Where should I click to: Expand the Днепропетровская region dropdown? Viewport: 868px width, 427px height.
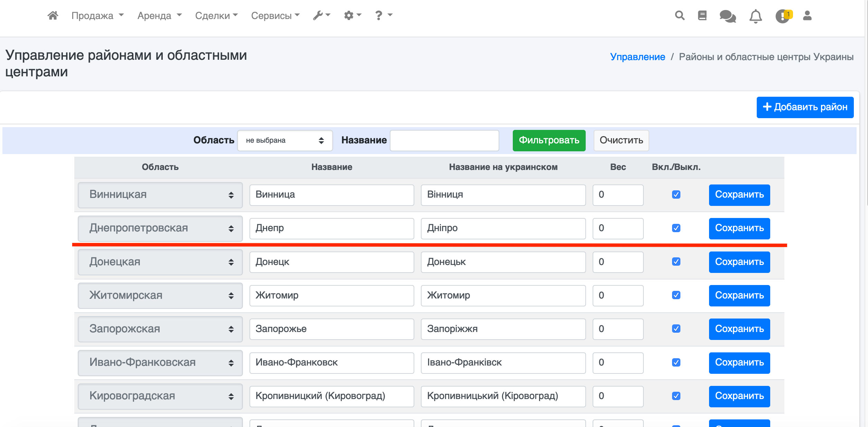(160, 228)
